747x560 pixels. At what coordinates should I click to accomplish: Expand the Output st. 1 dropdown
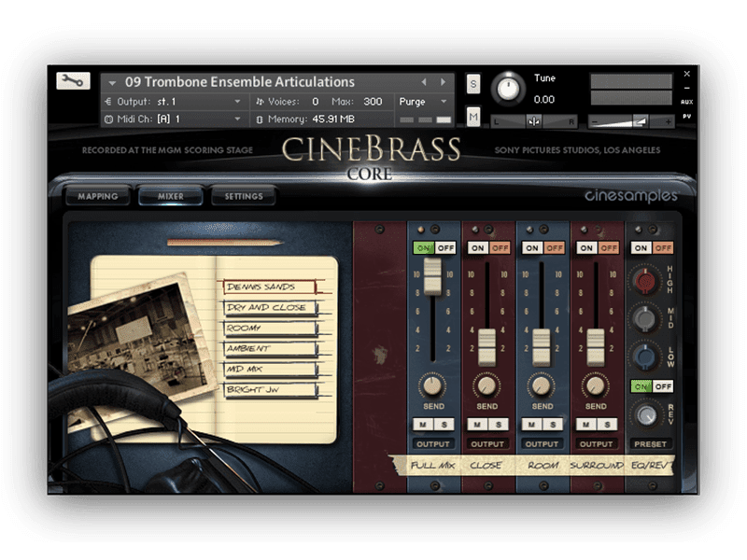point(237,102)
